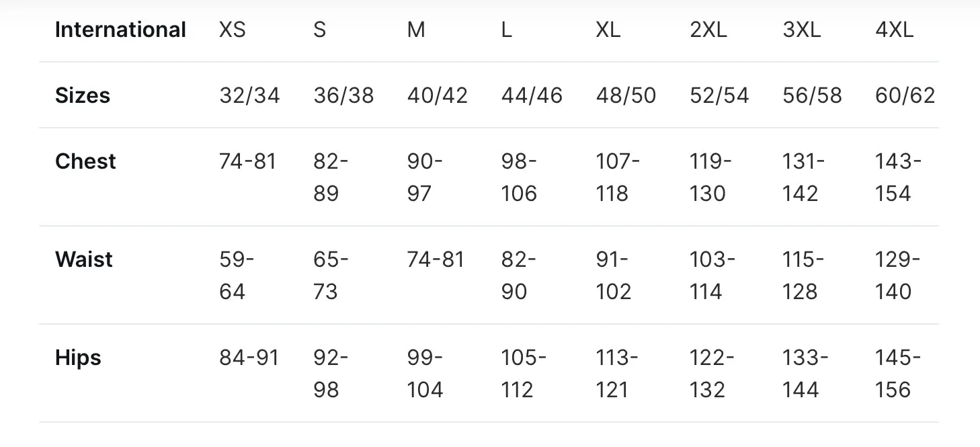Viewport: 980px width, 447px height.
Task: Click the Waist row label
Action: (84, 259)
